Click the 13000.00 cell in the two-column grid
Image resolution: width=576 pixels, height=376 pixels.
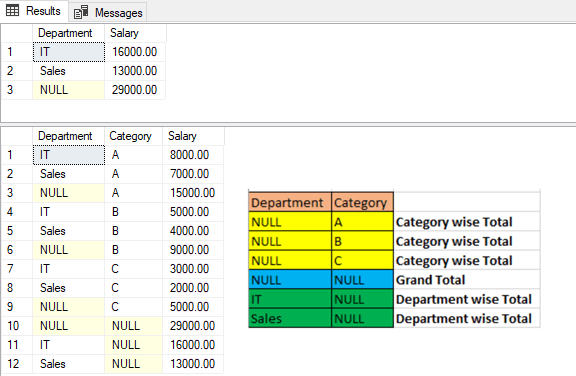135,71
